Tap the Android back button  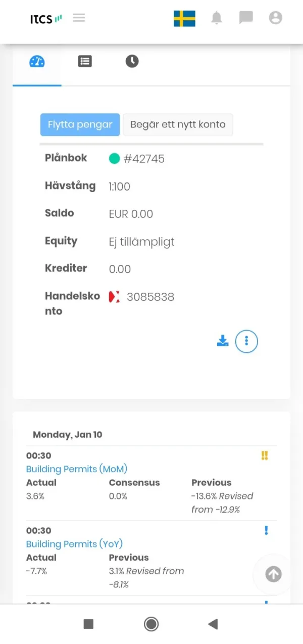click(213, 624)
